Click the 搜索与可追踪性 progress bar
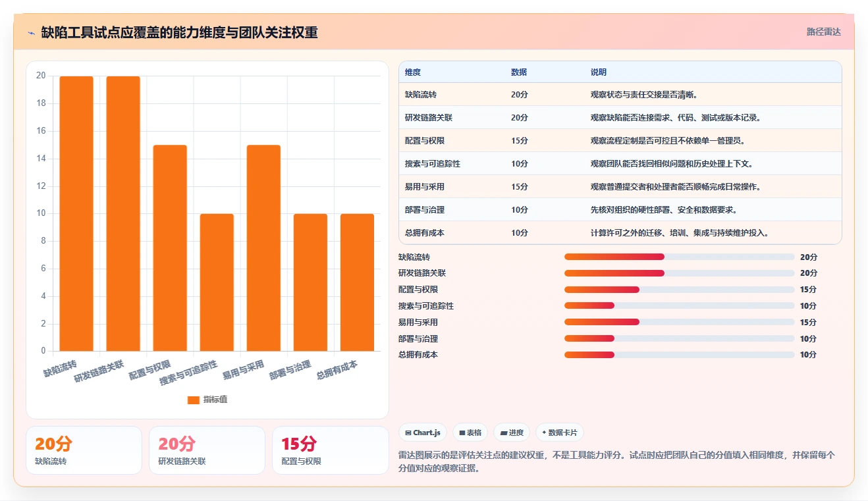The width and height of the screenshot is (868, 501). tap(679, 305)
